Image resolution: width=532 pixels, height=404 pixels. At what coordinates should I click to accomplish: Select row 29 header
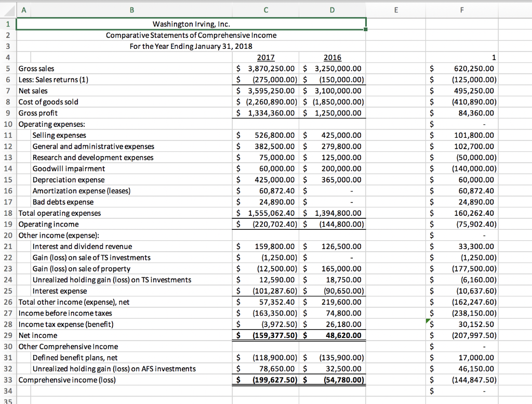pyautogui.click(x=9, y=335)
